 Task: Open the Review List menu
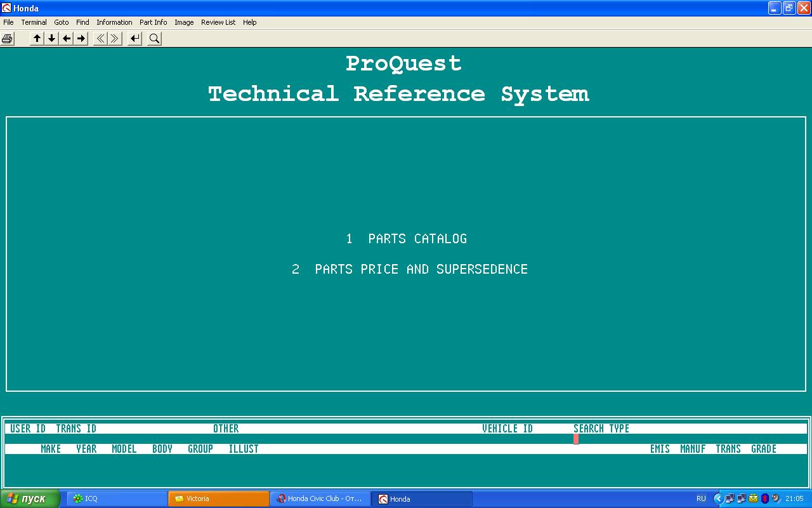click(218, 22)
